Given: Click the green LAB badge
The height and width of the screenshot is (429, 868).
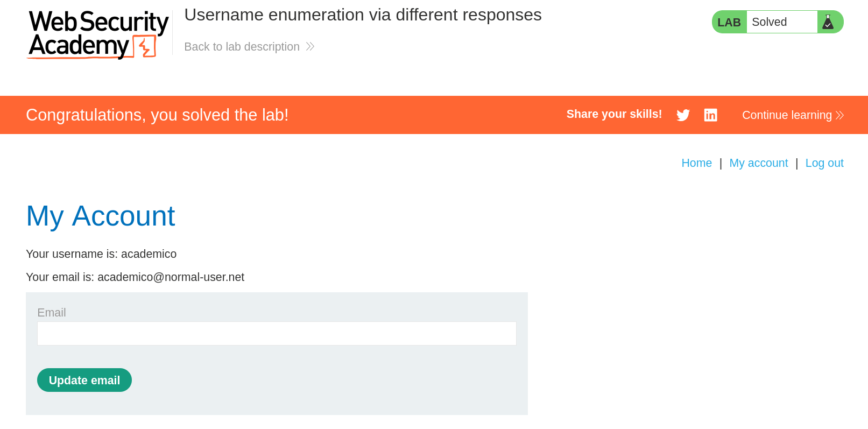Looking at the screenshot, I should pyautogui.click(x=729, y=22).
